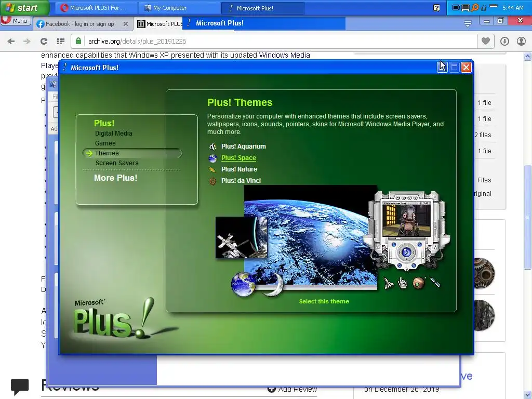Viewport: 532px width, 399px height.
Task: Click the space shuttle pointer icon
Action: (389, 283)
